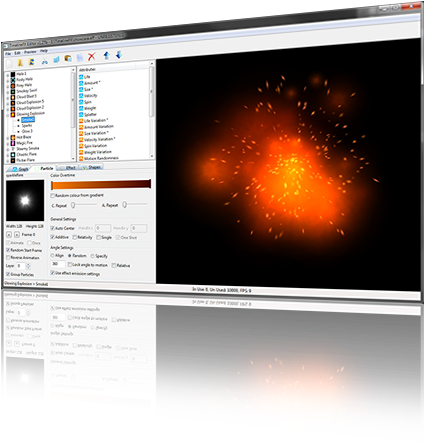The width and height of the screenshot is (424, 443).
Task: Open the File menu
Action: [x=8, y=53]
